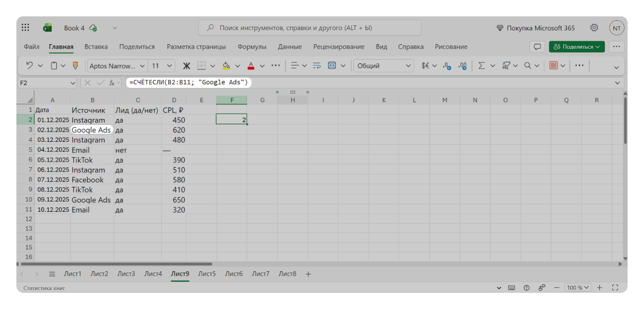Click the Format Painter brush icon

pyautogui.click(x=75, y=66)
